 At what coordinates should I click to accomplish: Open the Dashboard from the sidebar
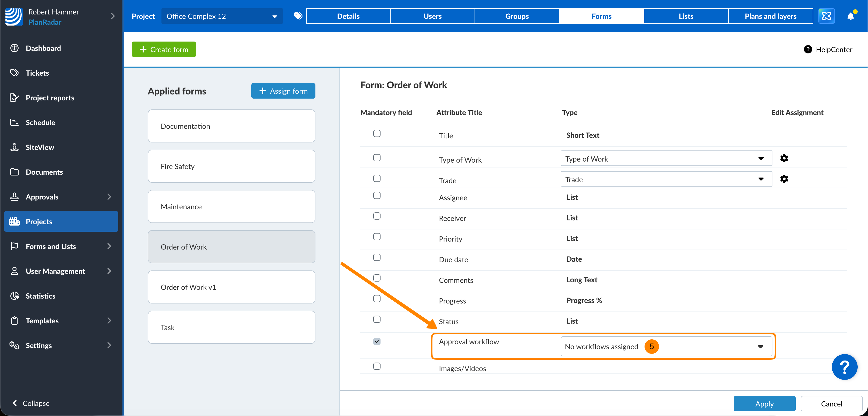click(43, 48)
